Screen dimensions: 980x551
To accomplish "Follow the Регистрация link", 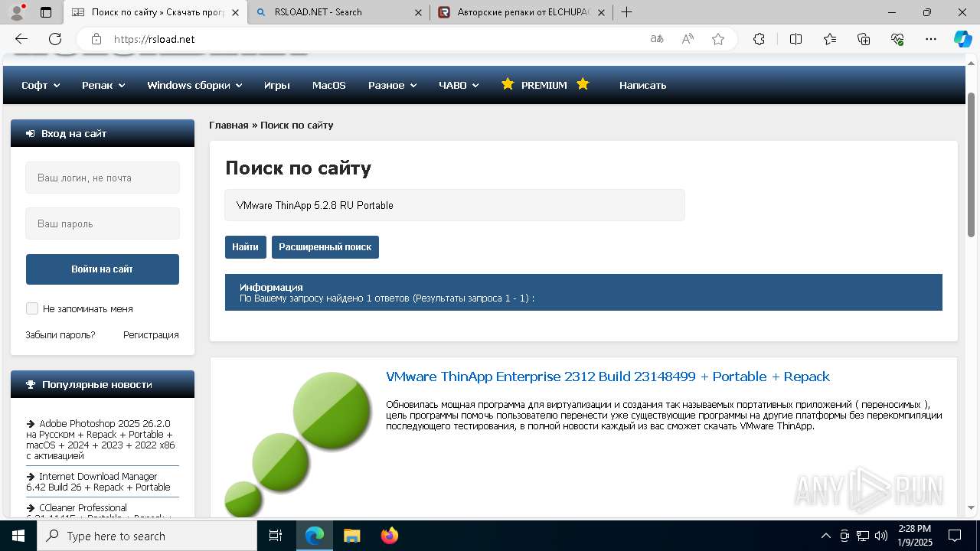I will pos(151,335).
